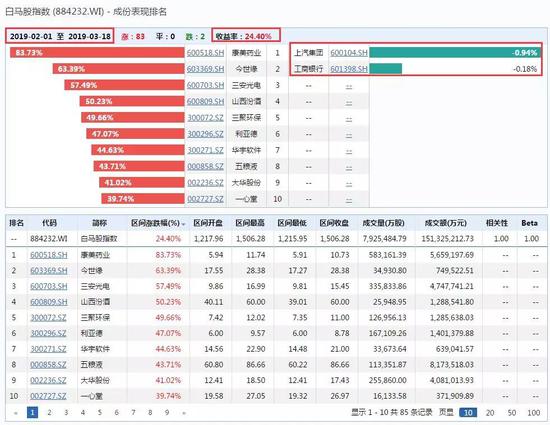The height and width of the screenshot is (425, 550).
Task: Go to page 2 in pagination
Action: click(x=49, y=412)
